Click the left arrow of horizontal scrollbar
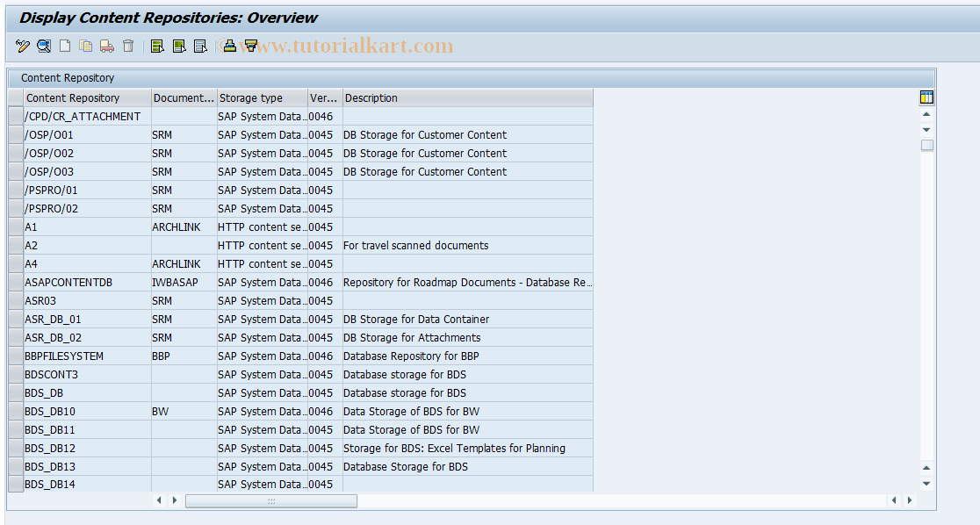The width and height of the screenshot is (980, 525). (159, 500)
